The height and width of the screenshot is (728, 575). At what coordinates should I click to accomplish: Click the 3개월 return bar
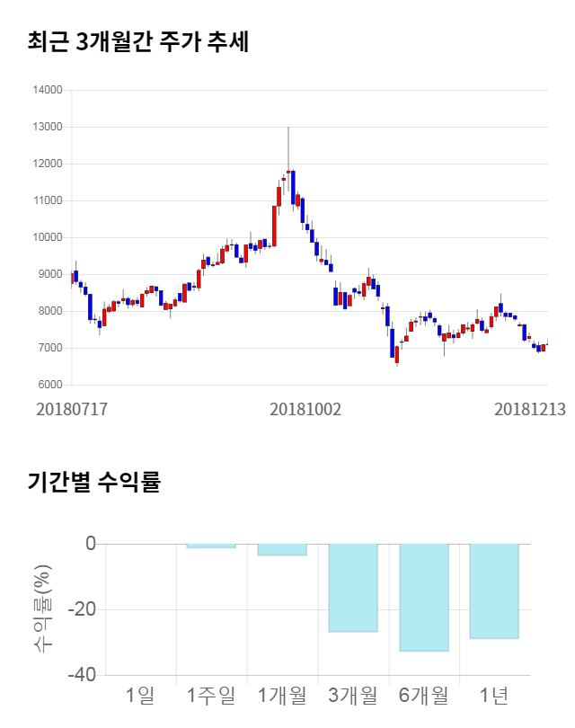pyautogui.click(x=353, y=588)
